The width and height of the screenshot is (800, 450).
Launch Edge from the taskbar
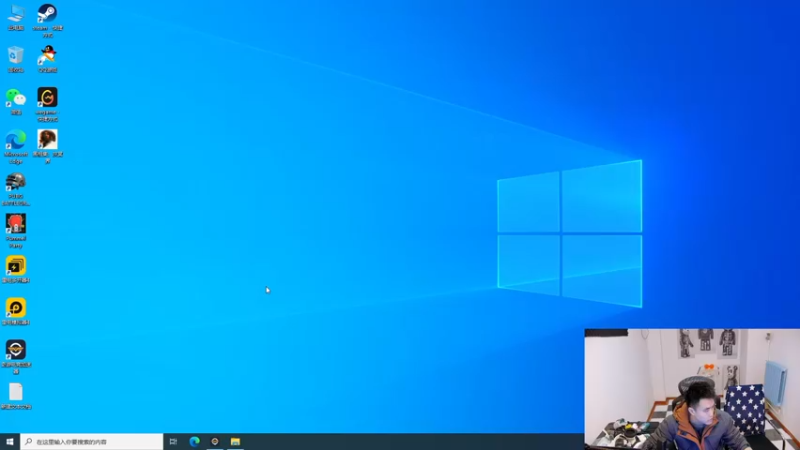[194, 442]
